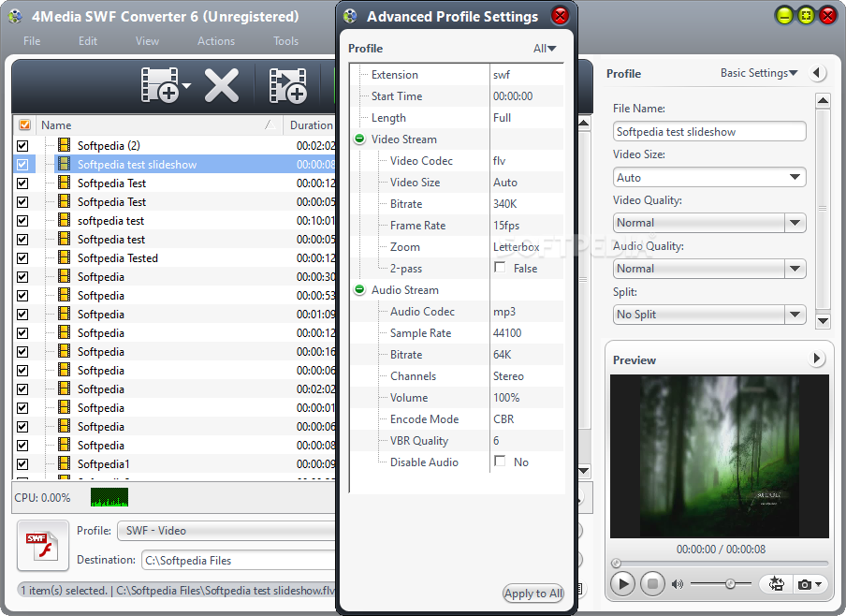Click film icon for Softpedia (2)
Image resolution: width=846 pixels, height=616 pixels.
pyautogui.click(x=65, y=145)
